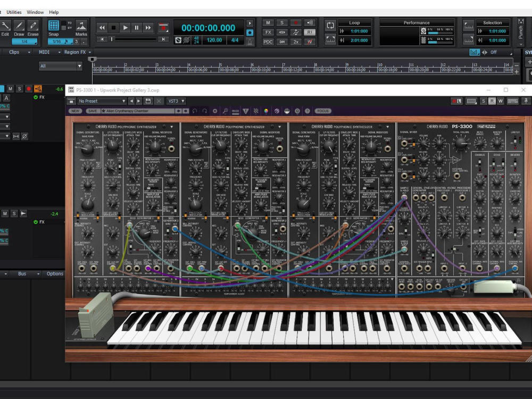The image size is (532, 399).
Task: Start playback with the Play button
Action: point(125,28)
